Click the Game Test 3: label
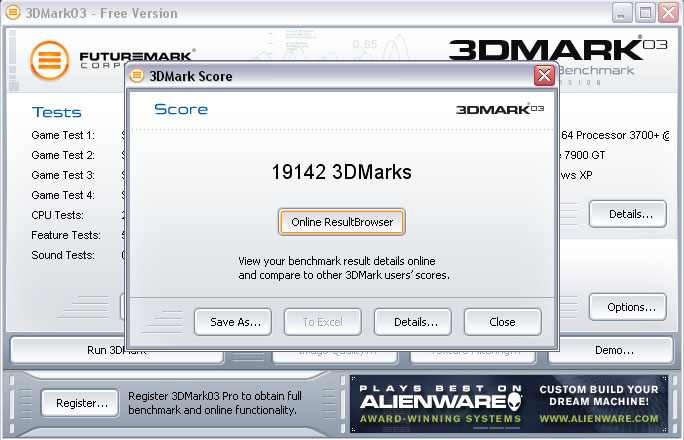 pos(63,175)
